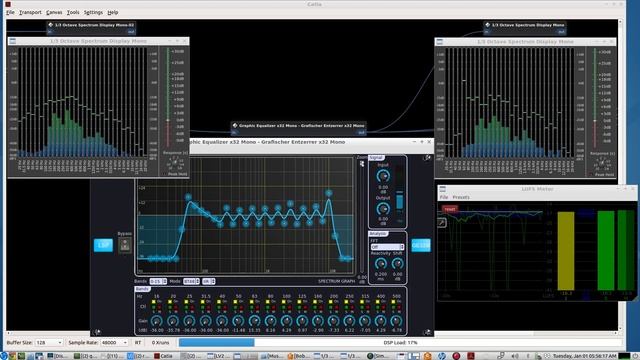Select the right Spectrum Display Mono canvas node
The image size is (640, 360).
525,28
